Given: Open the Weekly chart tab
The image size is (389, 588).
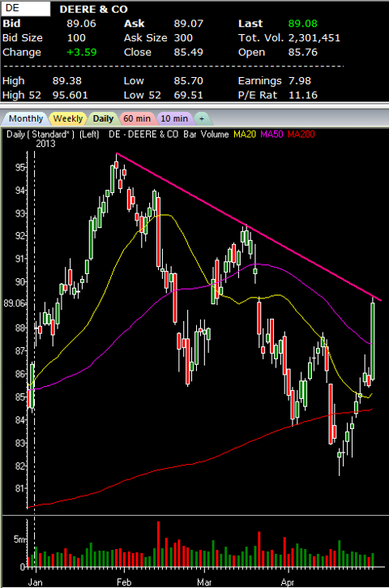Looking at the screenshot, I should [x=68, y=118].
